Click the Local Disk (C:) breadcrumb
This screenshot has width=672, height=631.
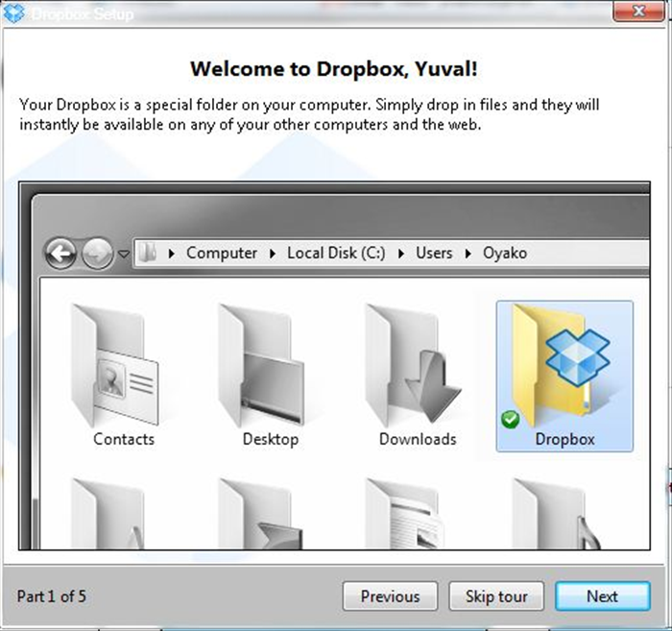336,253
